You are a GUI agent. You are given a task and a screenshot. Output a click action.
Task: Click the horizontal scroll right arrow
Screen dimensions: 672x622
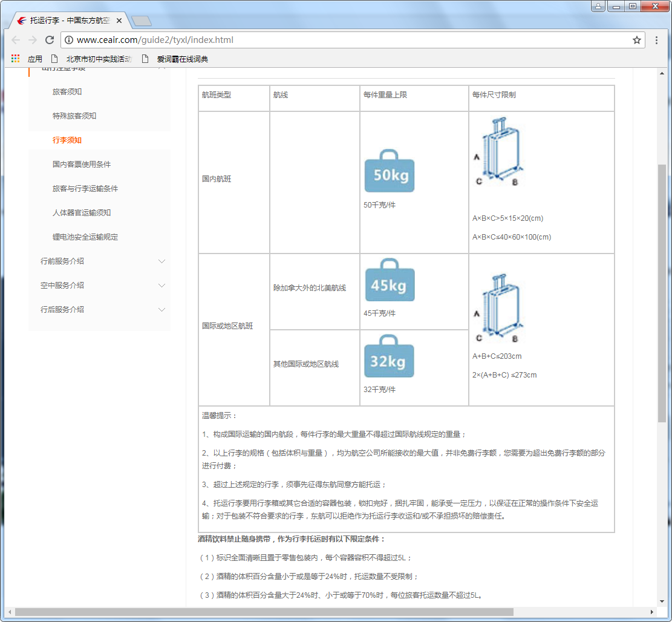652,612
